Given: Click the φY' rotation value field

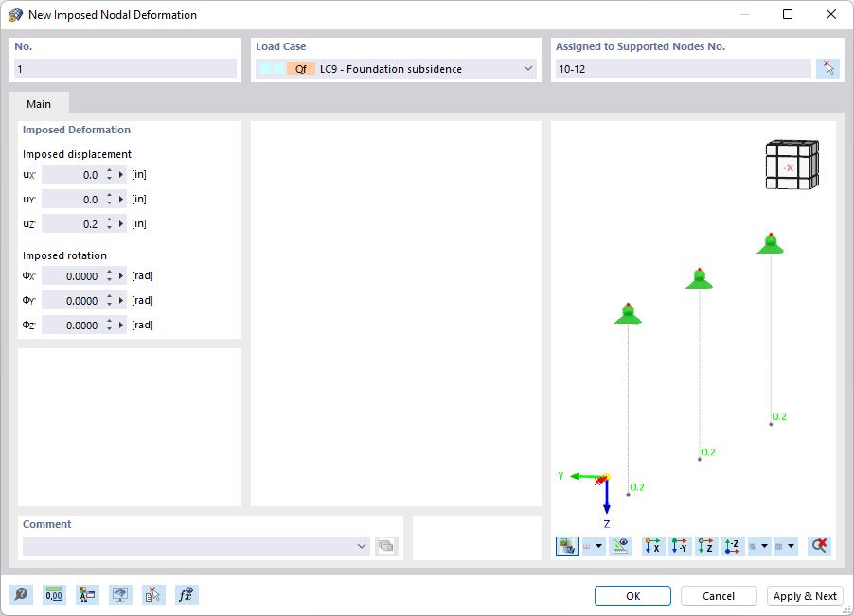Looking at the screenshot, I should [x=73, y=300].
